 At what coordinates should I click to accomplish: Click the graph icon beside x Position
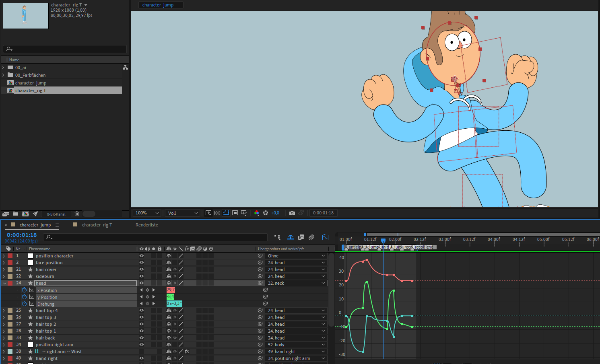coord(31,290)
